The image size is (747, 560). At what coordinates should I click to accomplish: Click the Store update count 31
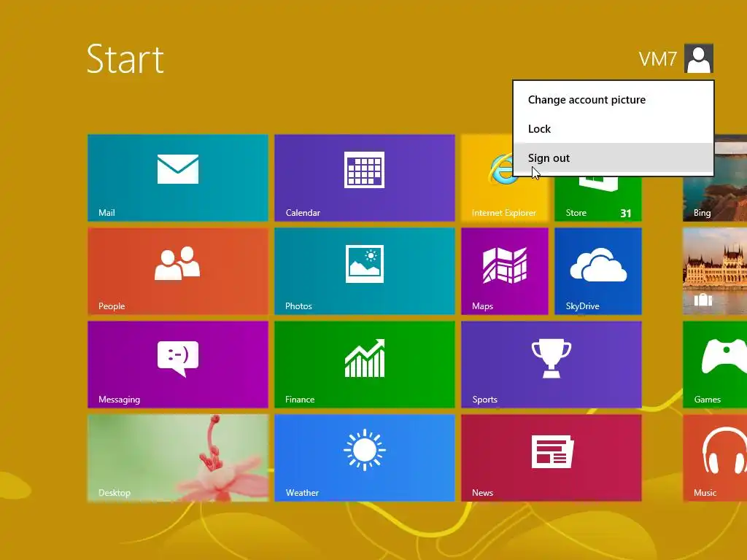625,214
